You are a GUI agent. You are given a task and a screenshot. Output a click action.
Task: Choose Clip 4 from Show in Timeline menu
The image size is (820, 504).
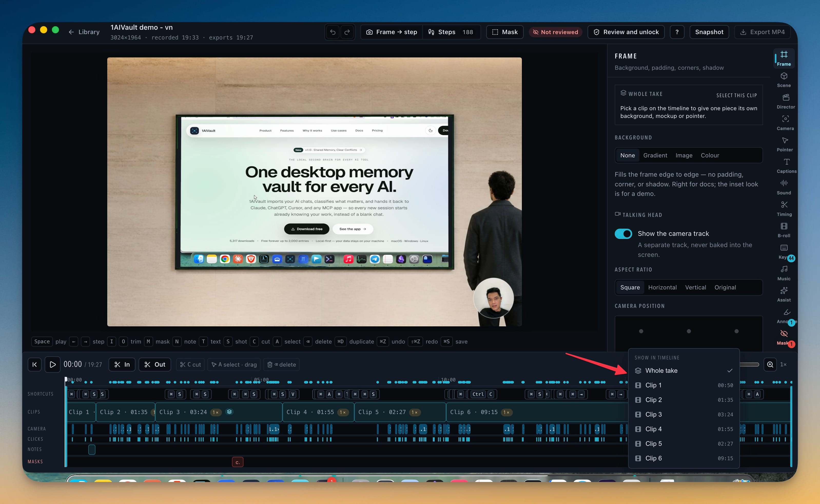(x=684, y=429)
